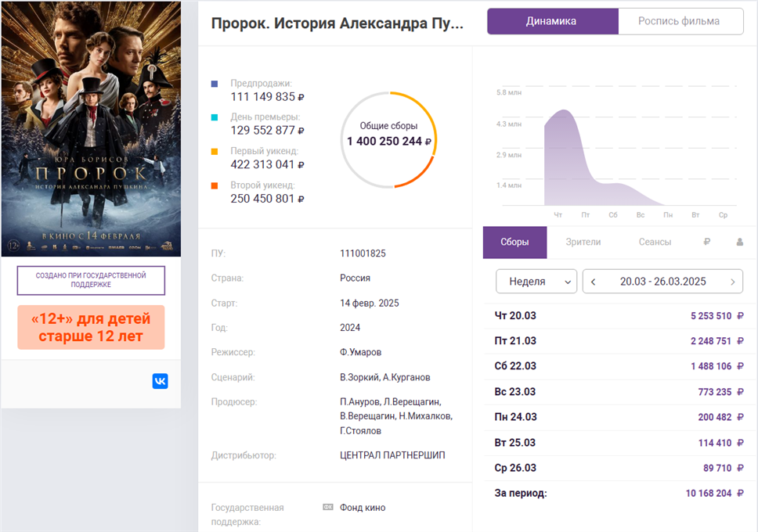
Task: Go to the previous week with left chevron
Action: 593,282
